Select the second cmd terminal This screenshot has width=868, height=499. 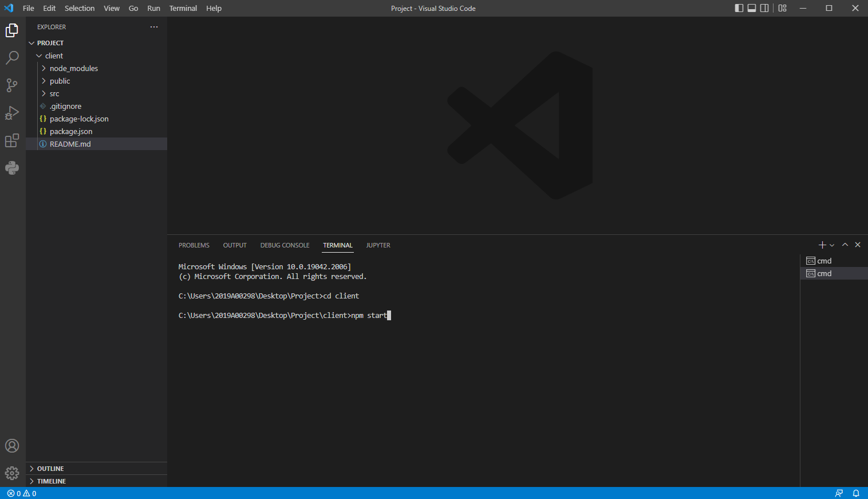(x=834, y=273)
